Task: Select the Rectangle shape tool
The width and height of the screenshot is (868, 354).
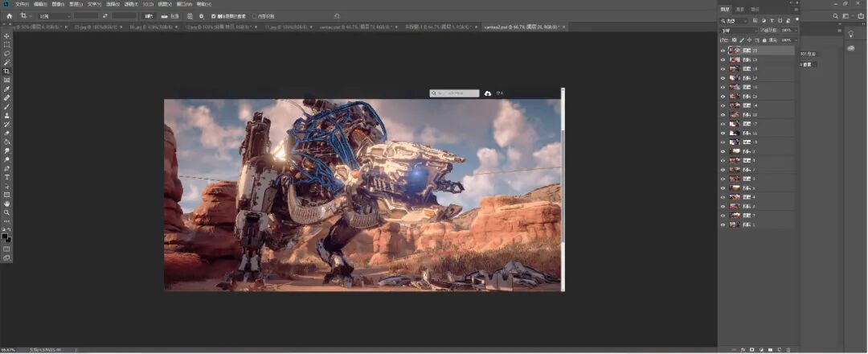Action: [7, 195]
